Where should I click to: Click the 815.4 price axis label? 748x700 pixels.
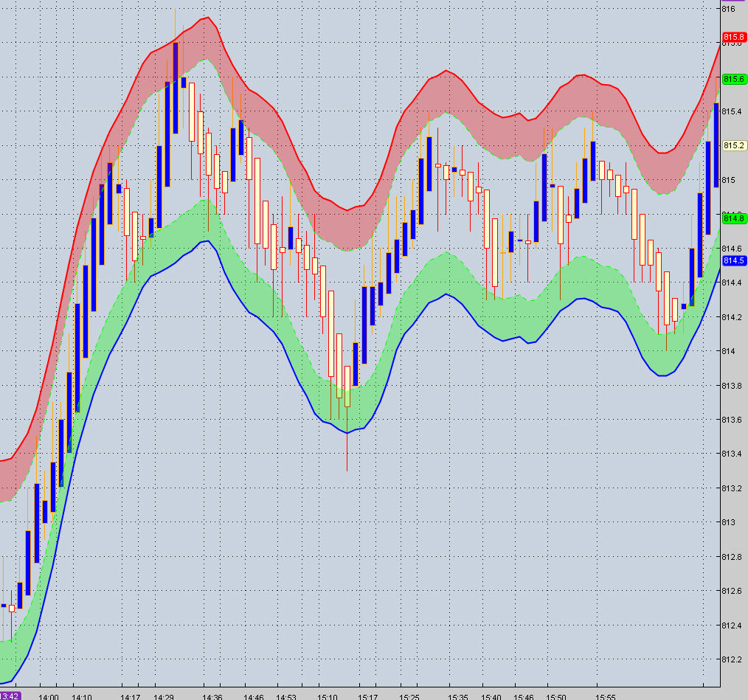pyautogui.click(x=732, y=111)
